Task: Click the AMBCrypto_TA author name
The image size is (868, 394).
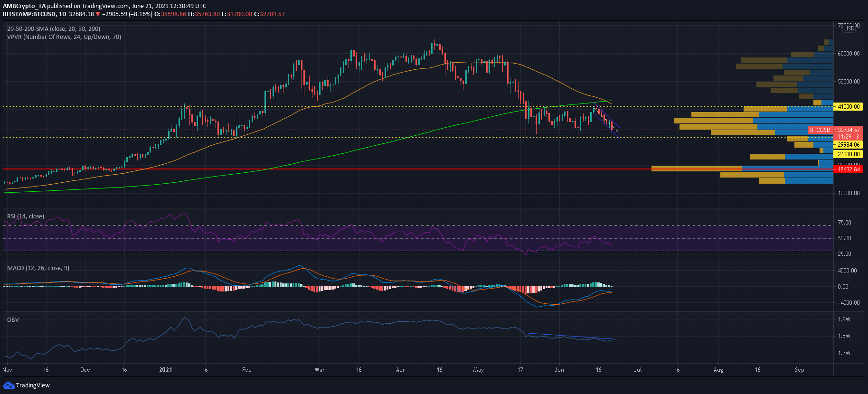Action: (x=24, y=6)
